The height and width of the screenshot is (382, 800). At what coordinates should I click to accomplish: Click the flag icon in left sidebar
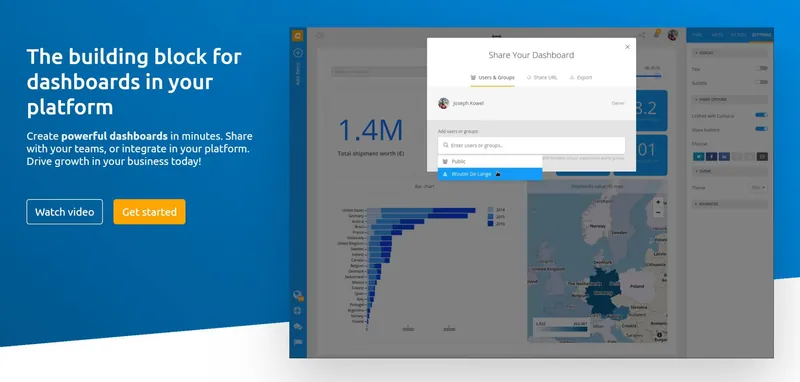[x=298, y=341]
